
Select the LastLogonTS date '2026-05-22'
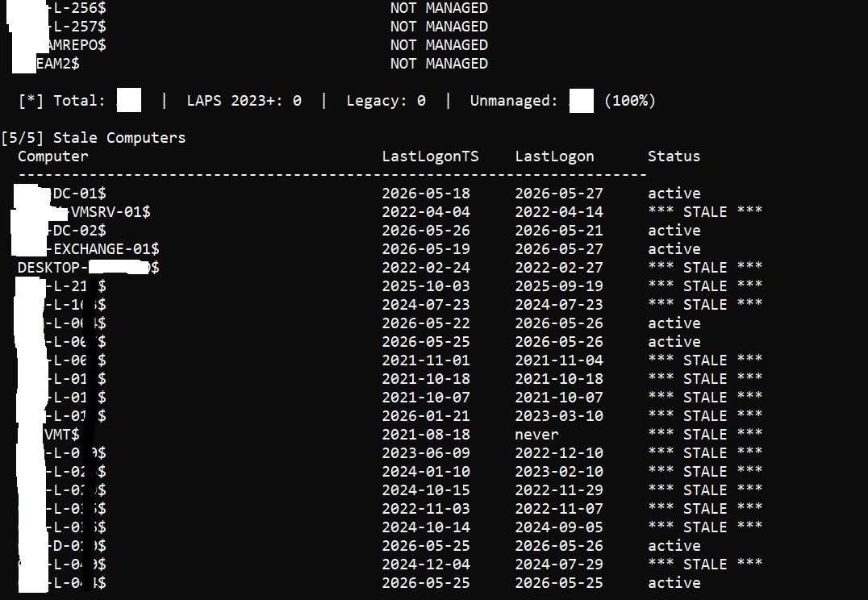point(426,323)
